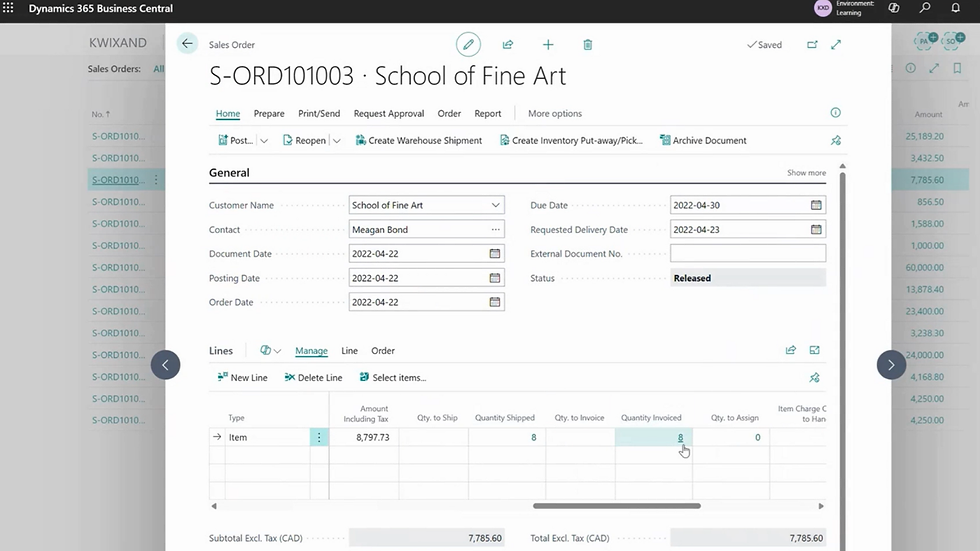The height and width of the screenshot is (551, 980).
Task: Open Contact lookup ellipsis button
Action: [x=495, y=229]
